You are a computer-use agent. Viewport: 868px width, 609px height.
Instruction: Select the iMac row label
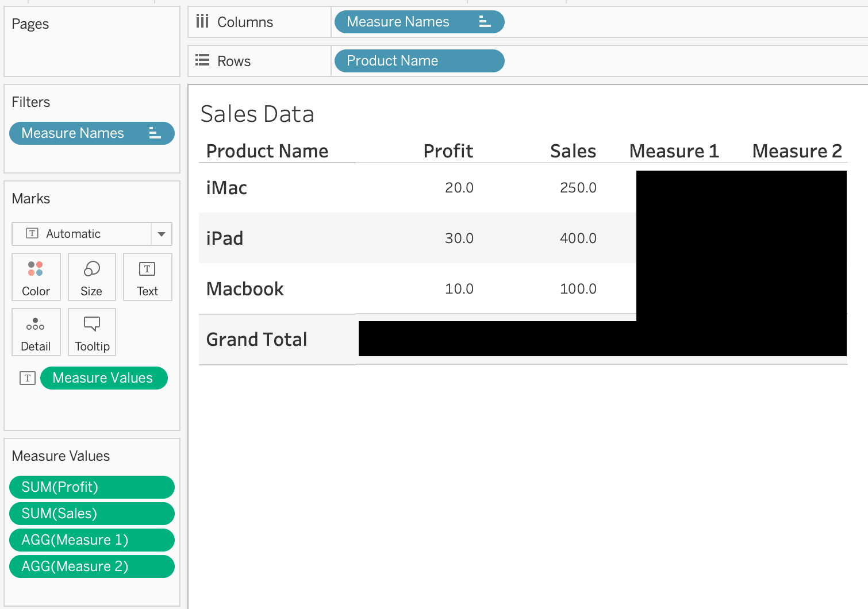pos(226,188)
